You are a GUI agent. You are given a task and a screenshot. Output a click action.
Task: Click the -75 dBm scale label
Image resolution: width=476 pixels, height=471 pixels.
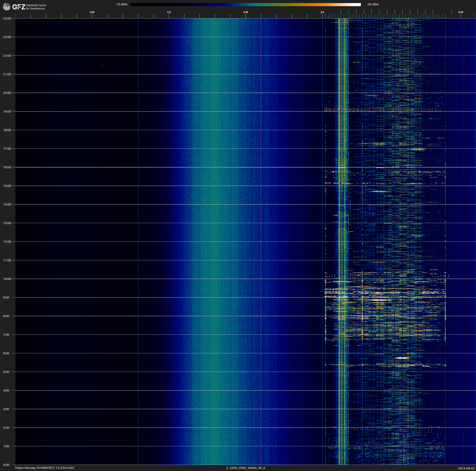click(x=121, y=4)
